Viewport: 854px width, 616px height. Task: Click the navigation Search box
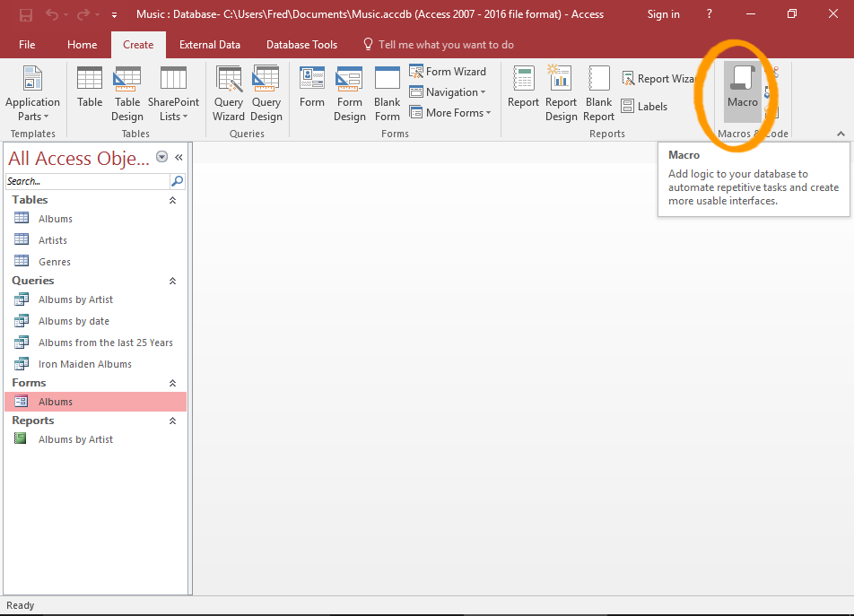87,181
